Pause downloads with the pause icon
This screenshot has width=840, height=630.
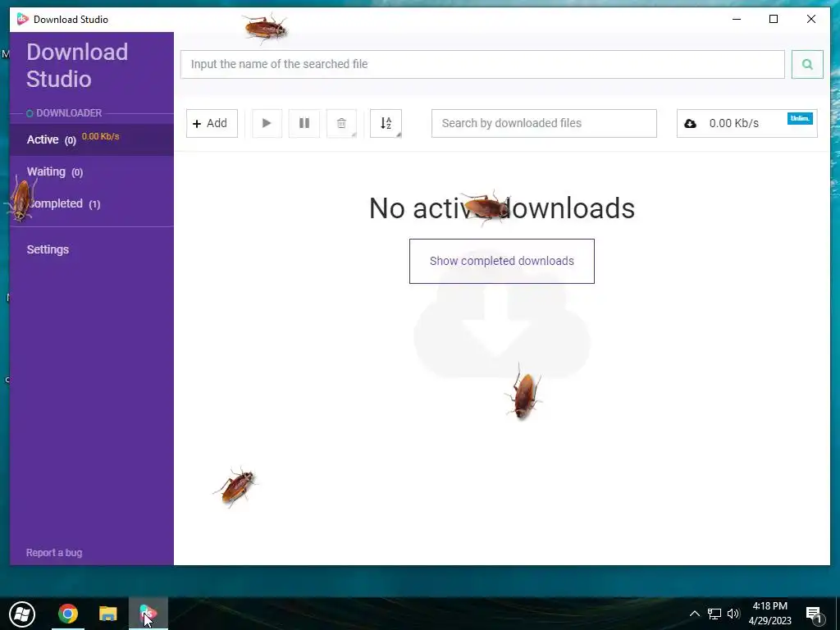click(x=304, y=123)
